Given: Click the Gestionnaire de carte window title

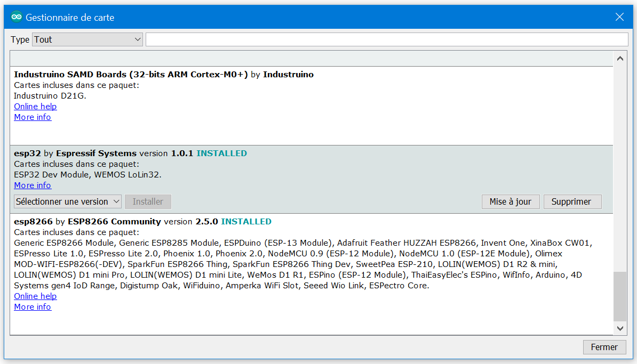Looking at the screenshot, I should pos(70,18).
